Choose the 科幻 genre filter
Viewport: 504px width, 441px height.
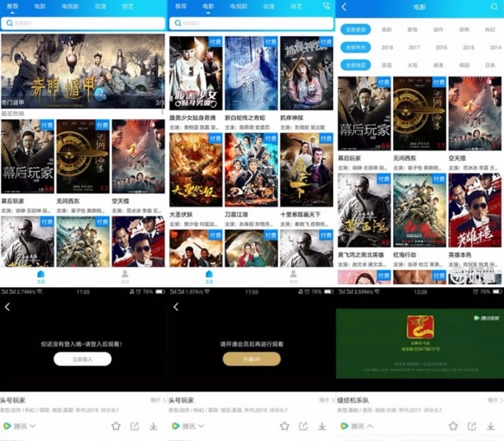[490, 29]
